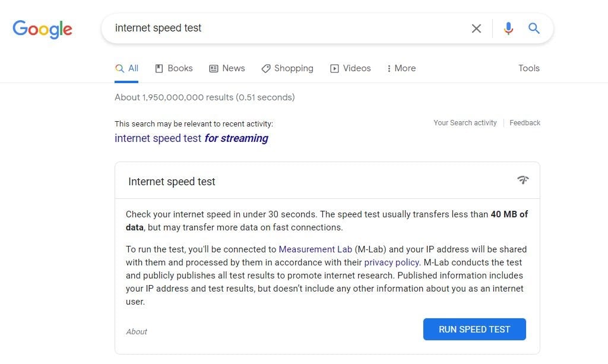Follow the privacy policy link
The width and height of the screenshot is (608, 364).
click(391, 262)
